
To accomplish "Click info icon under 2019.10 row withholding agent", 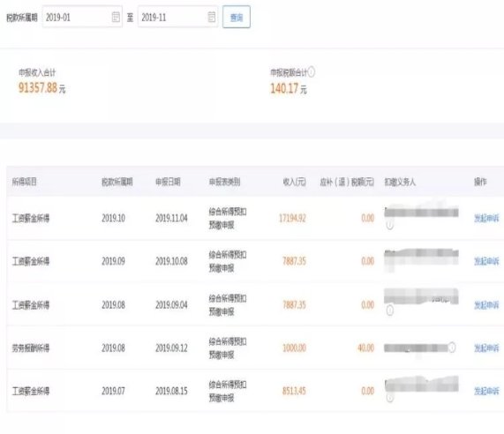I will [389, 224].
